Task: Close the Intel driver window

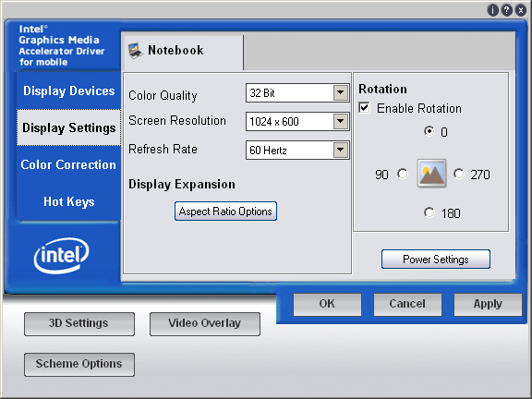Action: 521,10
